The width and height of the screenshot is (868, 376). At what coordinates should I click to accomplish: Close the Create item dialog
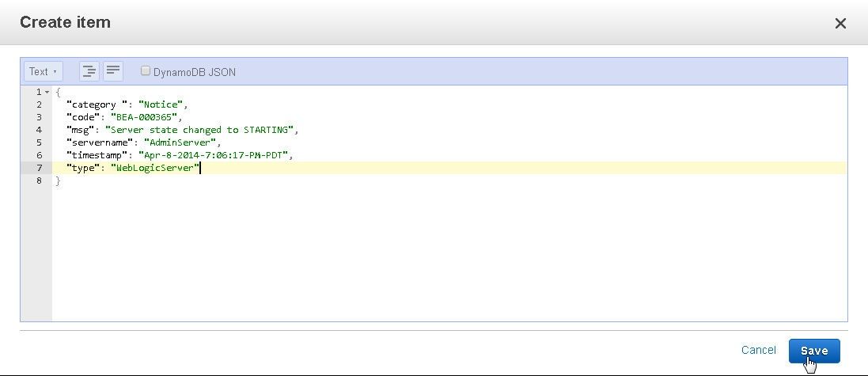(x=840, y=23)
